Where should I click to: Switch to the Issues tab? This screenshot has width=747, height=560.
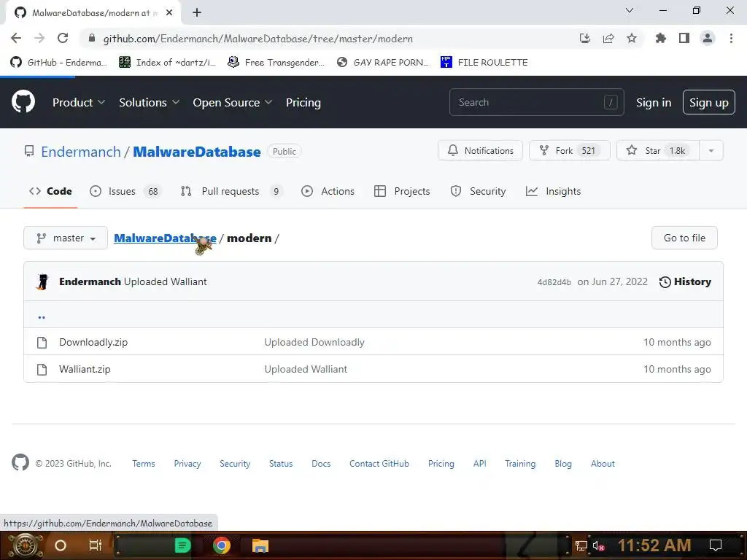[x=125, y=191]
